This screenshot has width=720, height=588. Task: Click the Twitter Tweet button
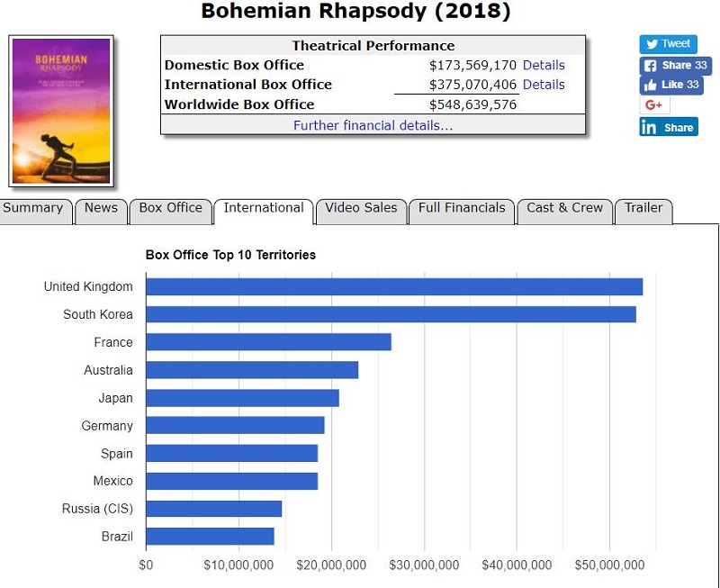668,44
